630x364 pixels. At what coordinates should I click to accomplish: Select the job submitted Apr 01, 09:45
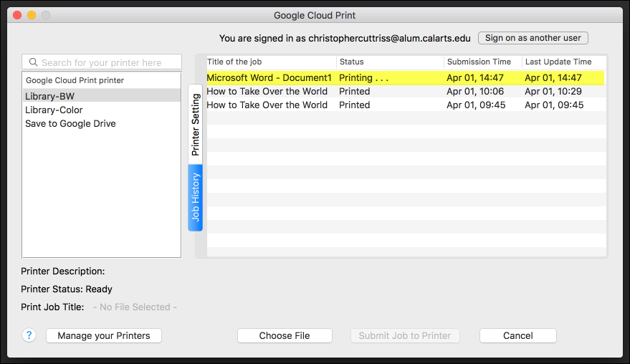tap(406, 105)
